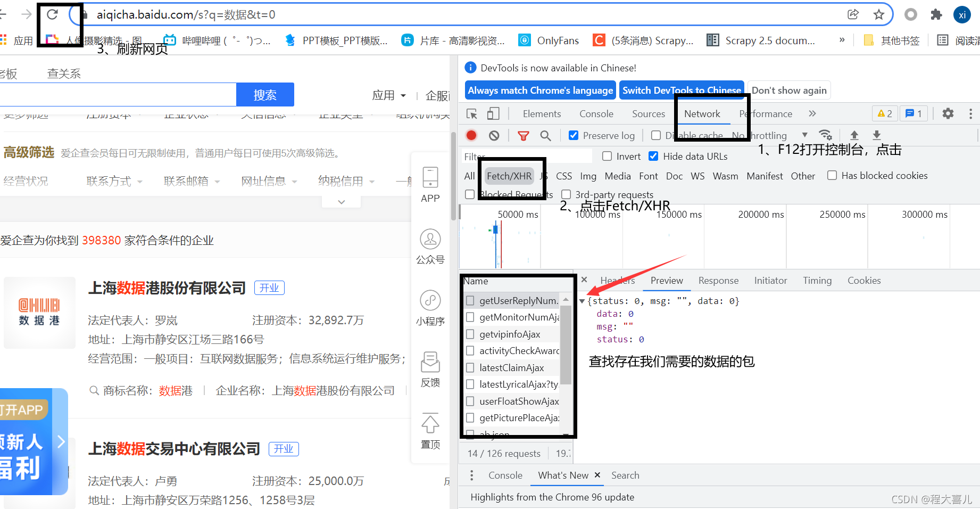Stop recording the network log

click(x=471, y=135)
